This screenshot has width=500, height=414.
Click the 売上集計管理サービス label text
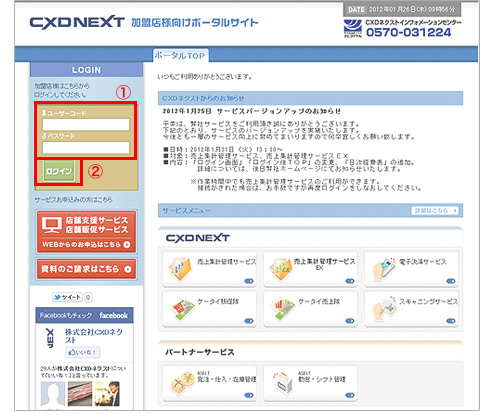point(227,262)
